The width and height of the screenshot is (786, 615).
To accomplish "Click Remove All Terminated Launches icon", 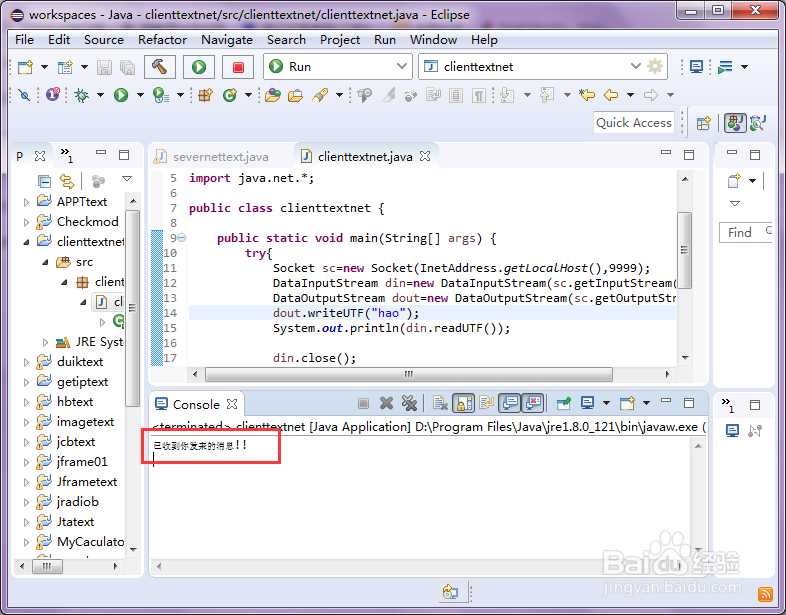I will coord(410,403).
